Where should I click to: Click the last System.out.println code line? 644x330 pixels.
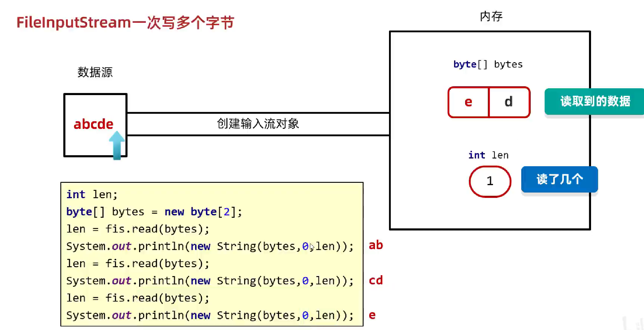pos(209,315)
